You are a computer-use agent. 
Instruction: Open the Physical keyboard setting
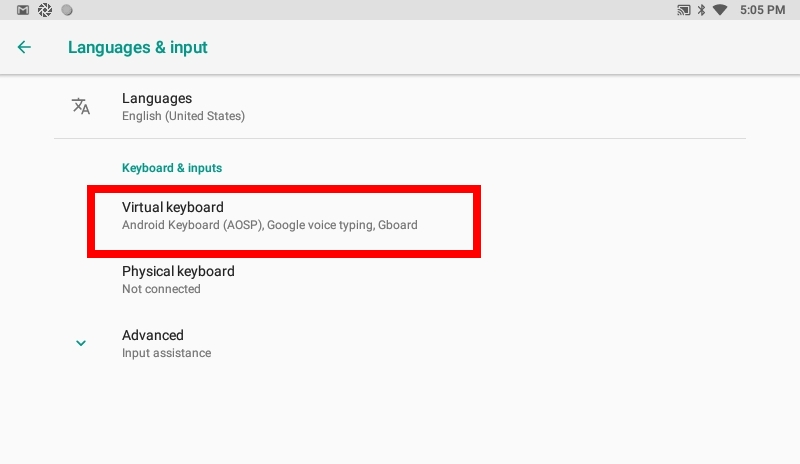tap(400, 279)
